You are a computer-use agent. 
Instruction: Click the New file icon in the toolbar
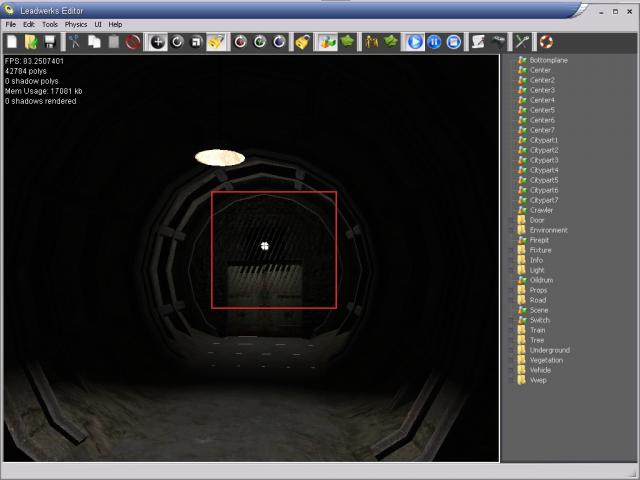12,42
